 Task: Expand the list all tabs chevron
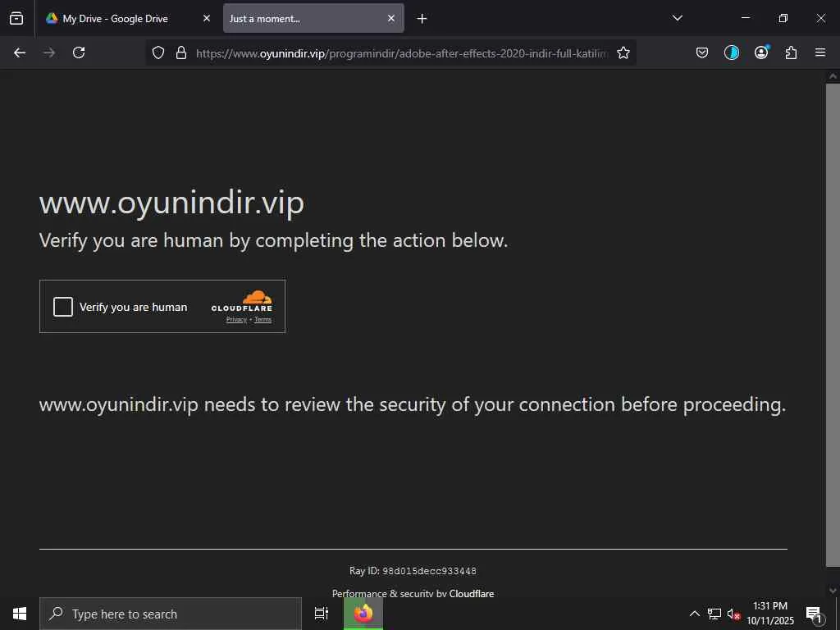[677, 18]
